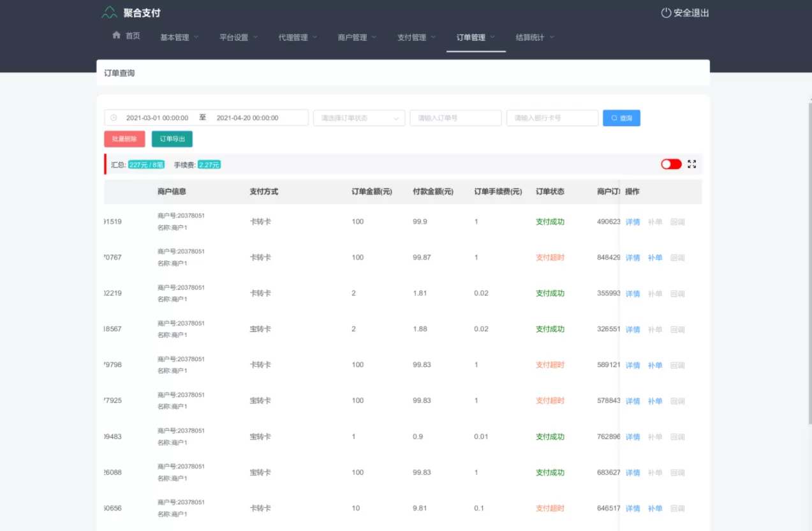Click 补单 on the second order row
Screen dimensions: 812x531
point(655,257)
